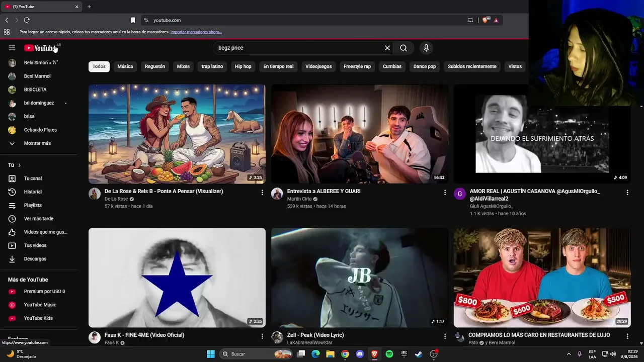644x362 pixels.
Task: Go back with the browser back arrow
Action: [x=7, y=20]
